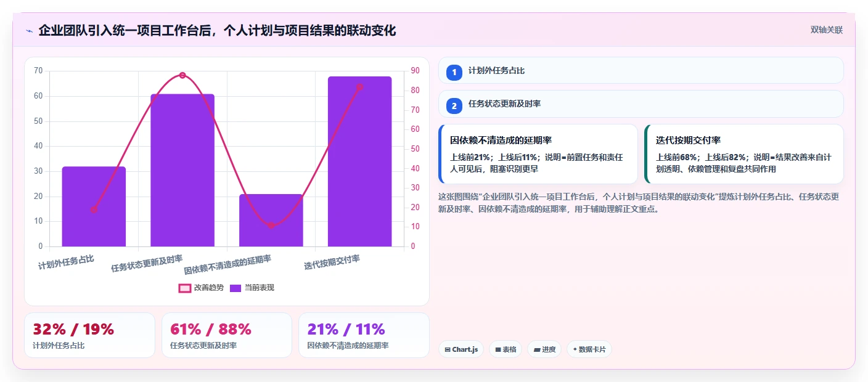Click the x-axis label 迭代按期交付率
This screenshot has width=868, height=382.
pyautogui.click(x=332, y=262)
